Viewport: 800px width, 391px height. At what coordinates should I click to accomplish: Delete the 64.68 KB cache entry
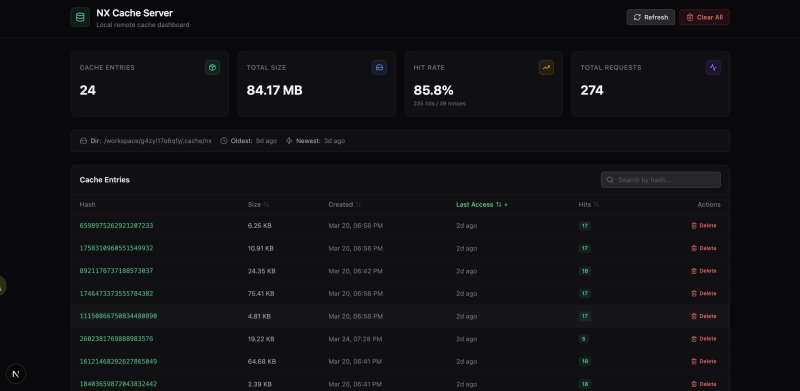(x=704, y=361)
